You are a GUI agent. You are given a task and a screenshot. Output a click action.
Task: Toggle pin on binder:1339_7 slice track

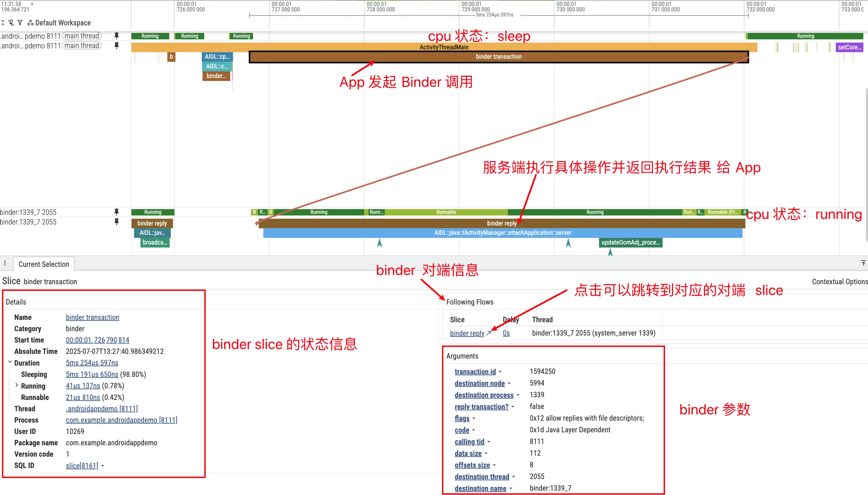[117, 222]
